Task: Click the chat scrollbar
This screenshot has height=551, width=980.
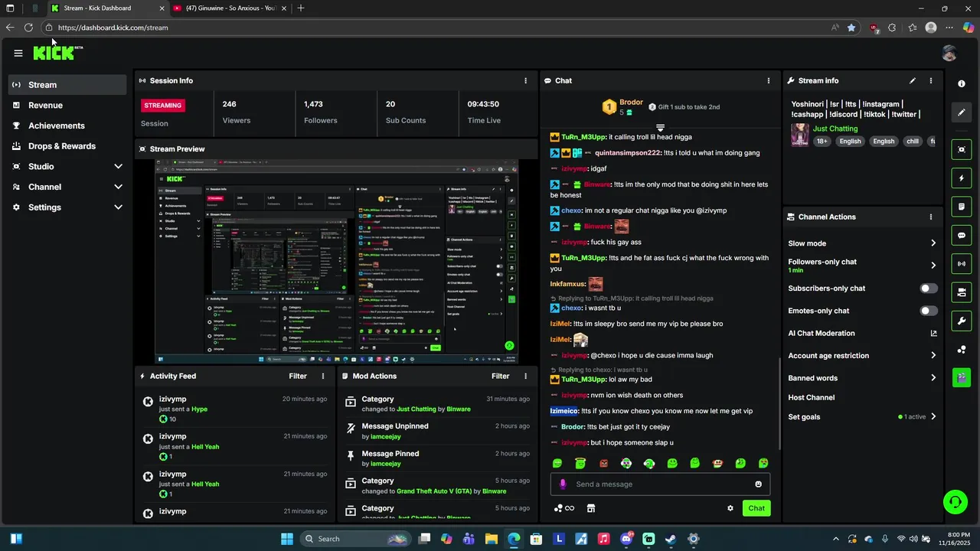Action: [x=779, y=403]
